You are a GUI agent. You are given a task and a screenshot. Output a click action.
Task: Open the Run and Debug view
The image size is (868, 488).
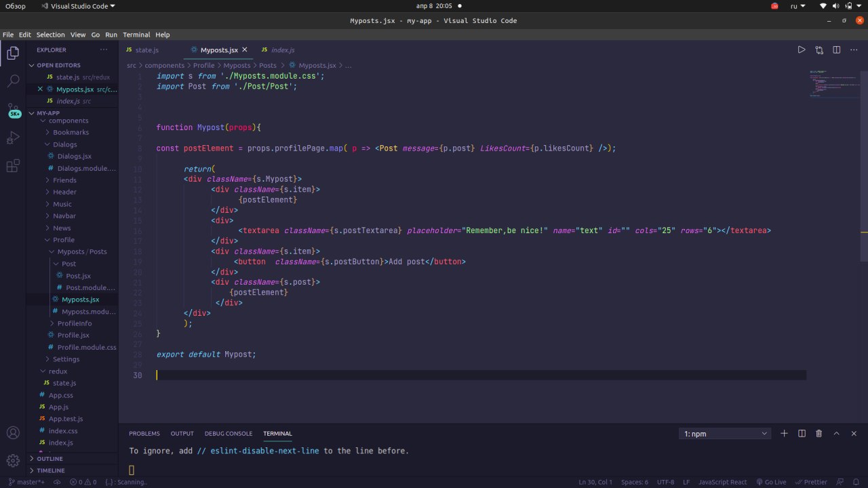tap(13, 138)
